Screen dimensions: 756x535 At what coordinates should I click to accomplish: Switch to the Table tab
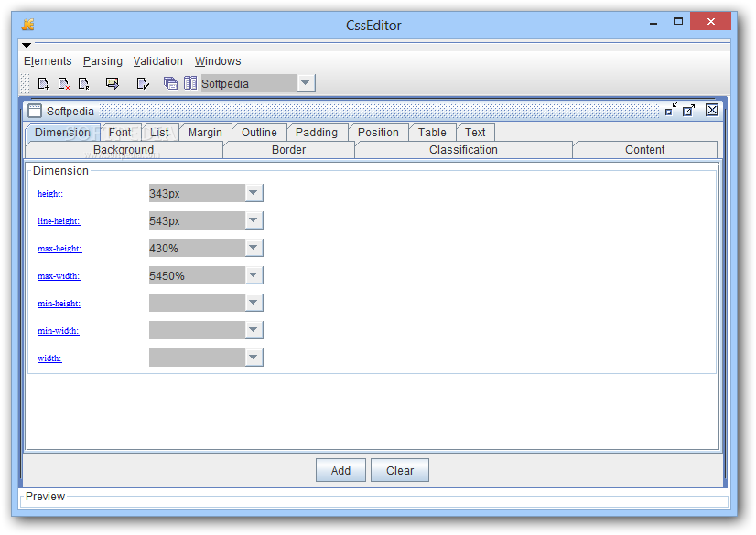click(432, 133)
